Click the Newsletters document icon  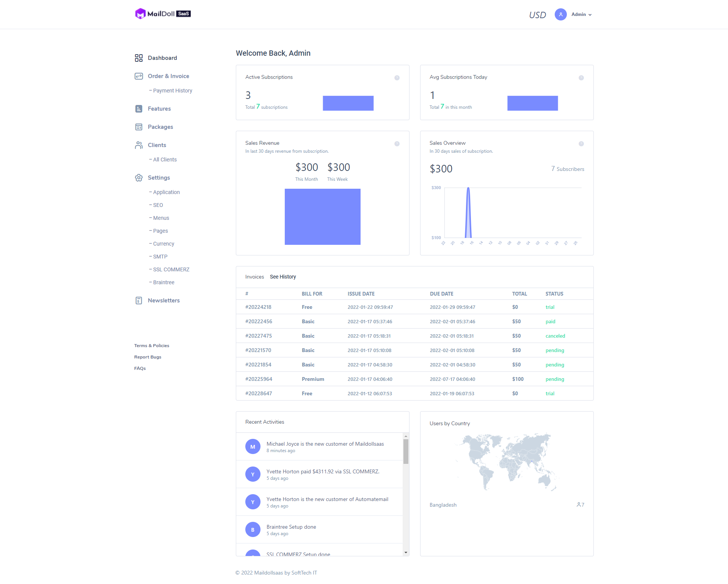click(x=139, y=301)
